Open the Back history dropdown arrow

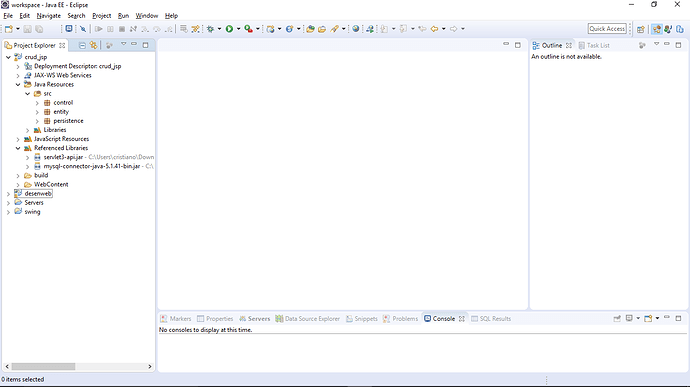444,29
